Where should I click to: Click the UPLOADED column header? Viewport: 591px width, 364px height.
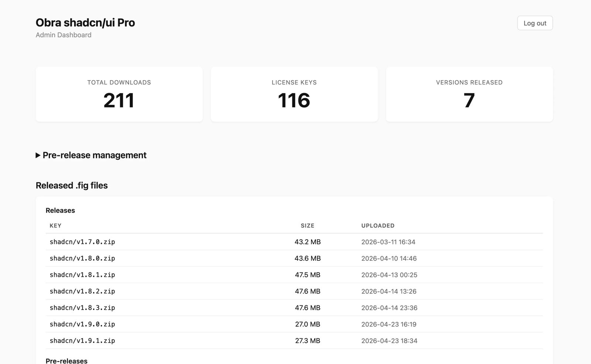(x=378, y=226)
